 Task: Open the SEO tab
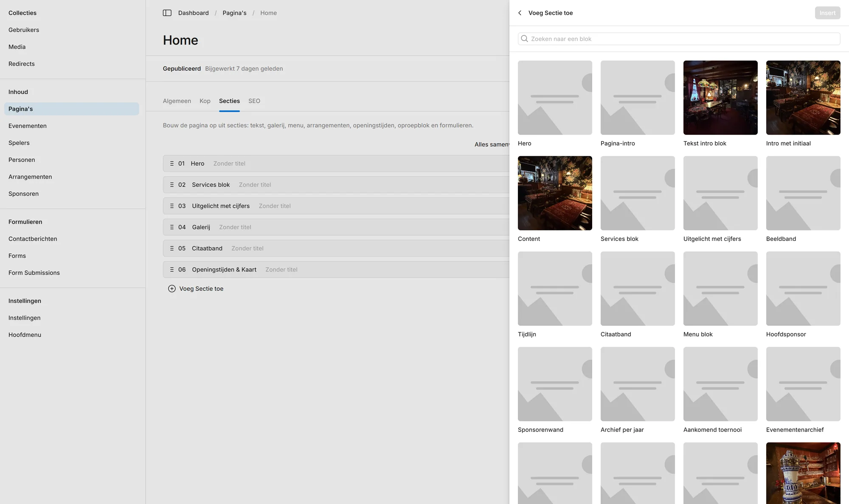point(254,101)
